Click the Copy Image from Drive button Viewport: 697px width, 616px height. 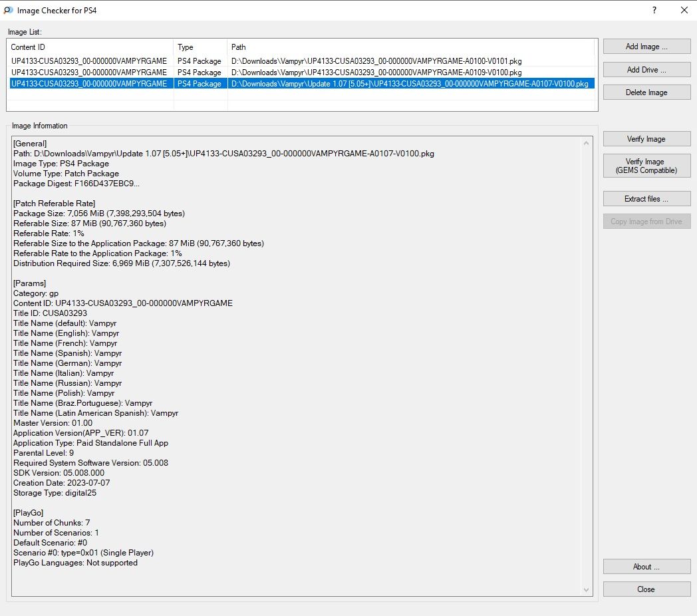(x=646, y=222)
